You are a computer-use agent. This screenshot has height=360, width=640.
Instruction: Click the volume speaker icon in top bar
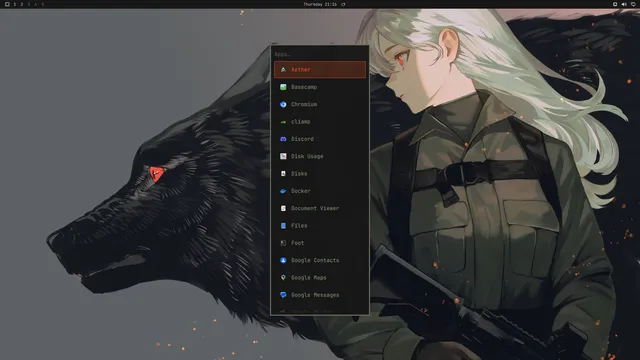624,4
